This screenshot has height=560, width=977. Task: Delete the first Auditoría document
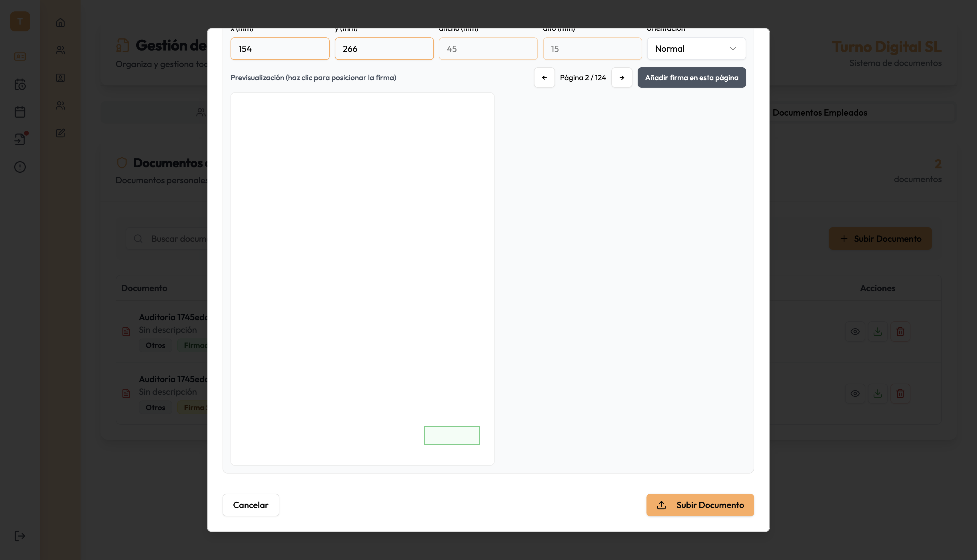[900, 332]
